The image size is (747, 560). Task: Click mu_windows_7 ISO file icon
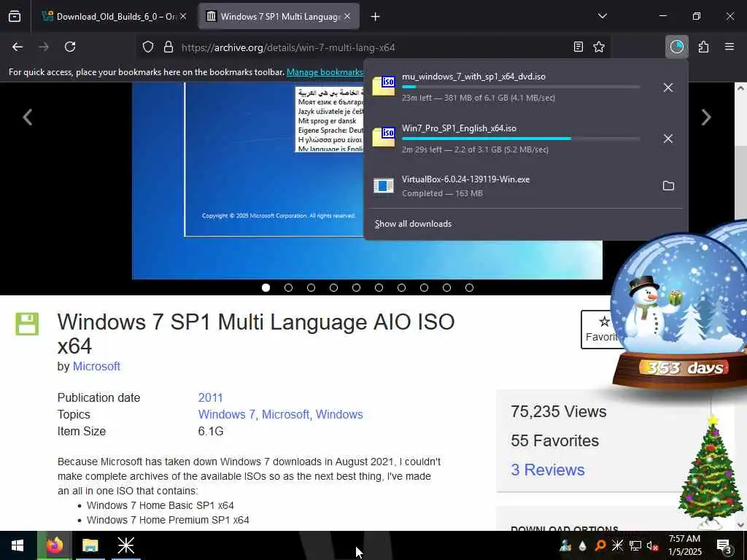[384, 86]
